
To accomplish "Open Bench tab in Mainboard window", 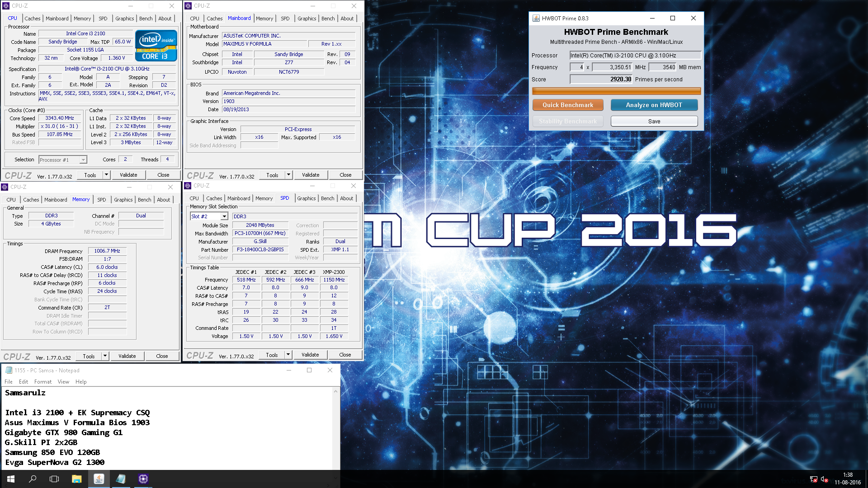I will click(x=328, y=19).
